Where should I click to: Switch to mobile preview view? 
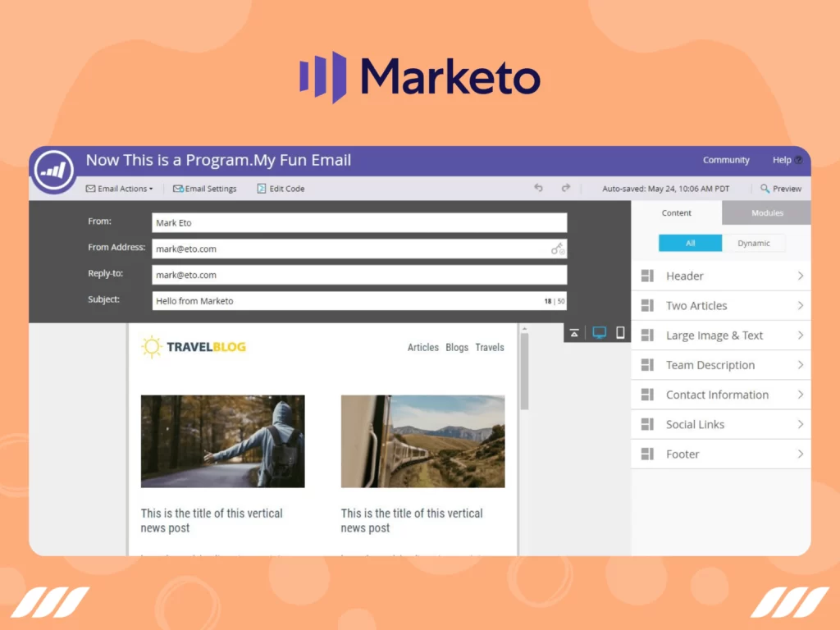pyautogui.click(x=620, y=333)
